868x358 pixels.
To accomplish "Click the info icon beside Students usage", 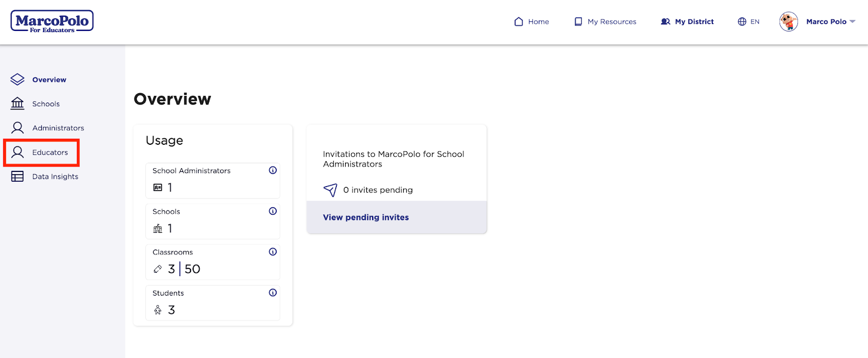I will (273, 292).
